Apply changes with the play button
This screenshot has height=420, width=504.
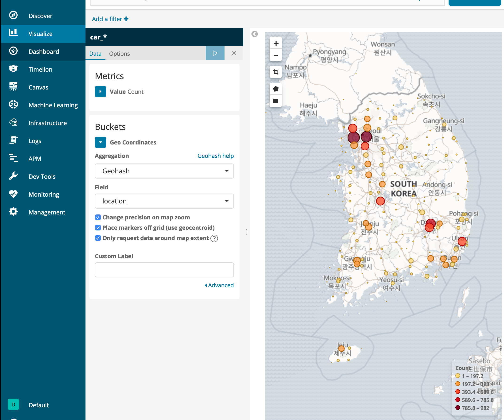point(215,53)
